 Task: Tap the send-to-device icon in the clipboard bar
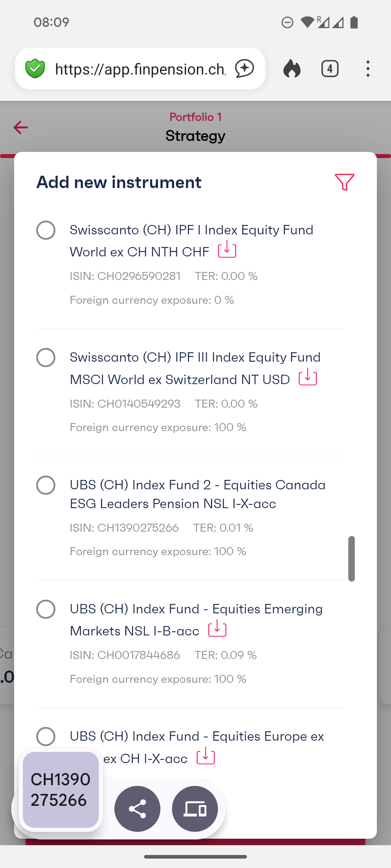[195, 809]
